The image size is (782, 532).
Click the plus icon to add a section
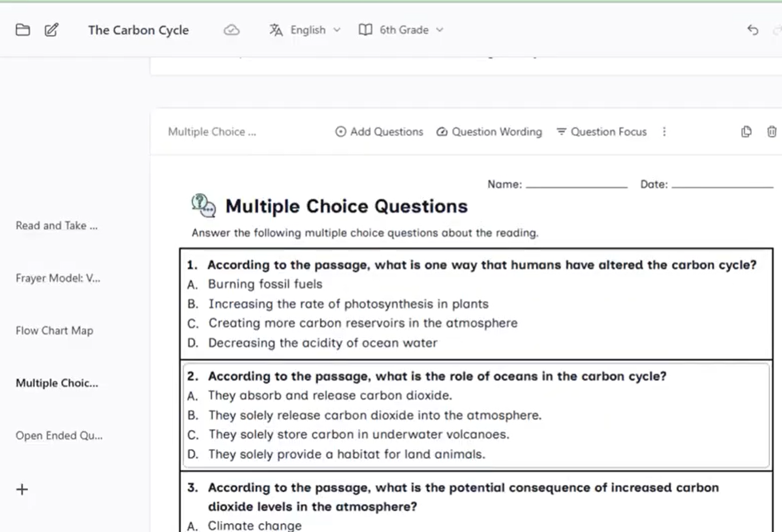click(22, 489)
